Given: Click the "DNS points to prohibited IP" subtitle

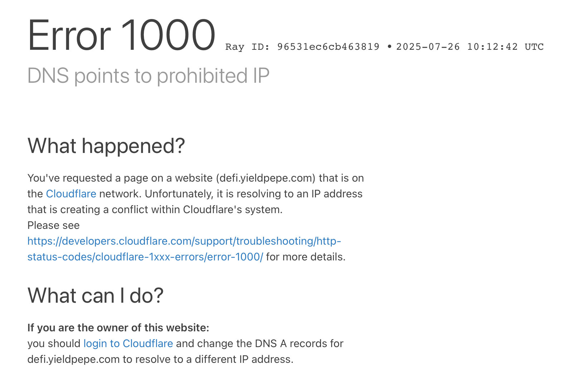Looking at the screenshot, I should pyautogui.click(x=148, y=76).
